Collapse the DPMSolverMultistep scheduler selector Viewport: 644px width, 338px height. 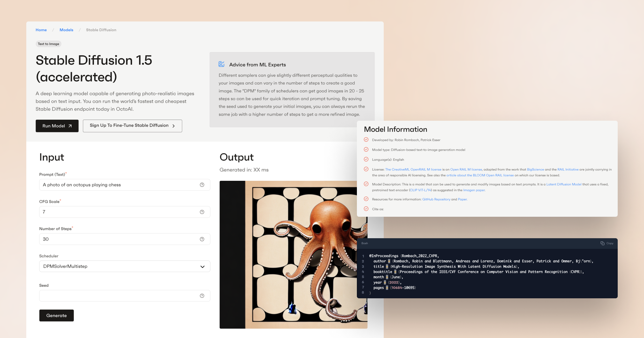pos(202,266)
